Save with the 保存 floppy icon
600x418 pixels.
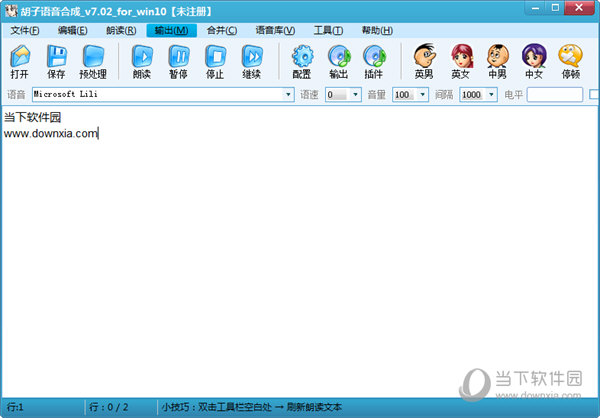click(56, 61)
